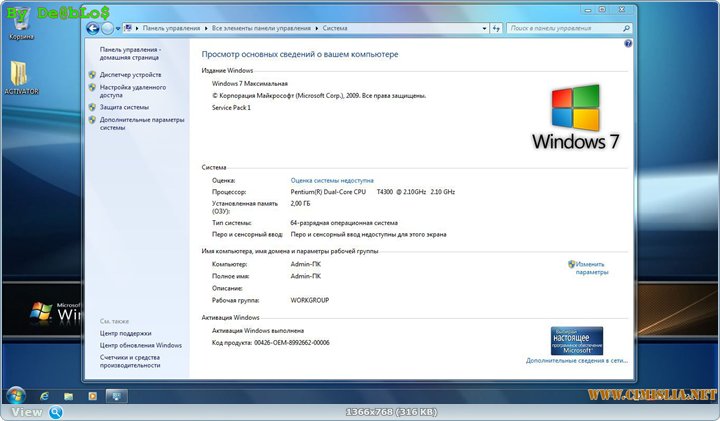Launch Internet Explorer from the taskbar
Viewport: 720px width, 421px height.
pyautogui.click(x=44, y=395)
